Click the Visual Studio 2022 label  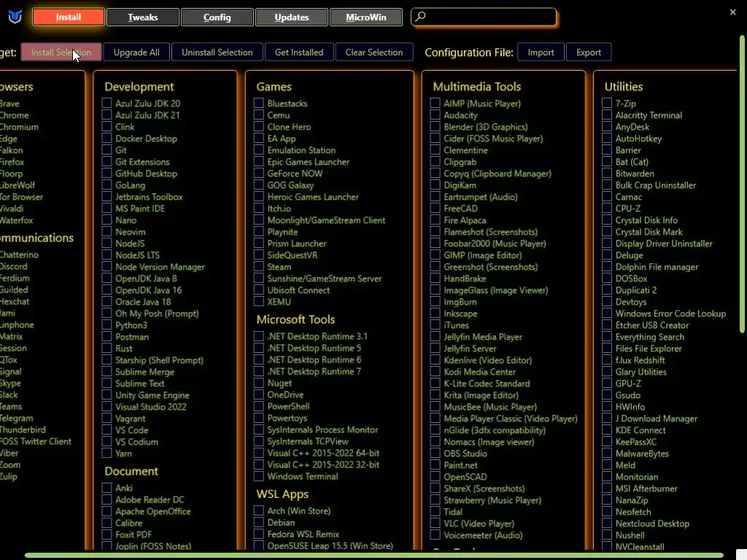click(150, 407)
